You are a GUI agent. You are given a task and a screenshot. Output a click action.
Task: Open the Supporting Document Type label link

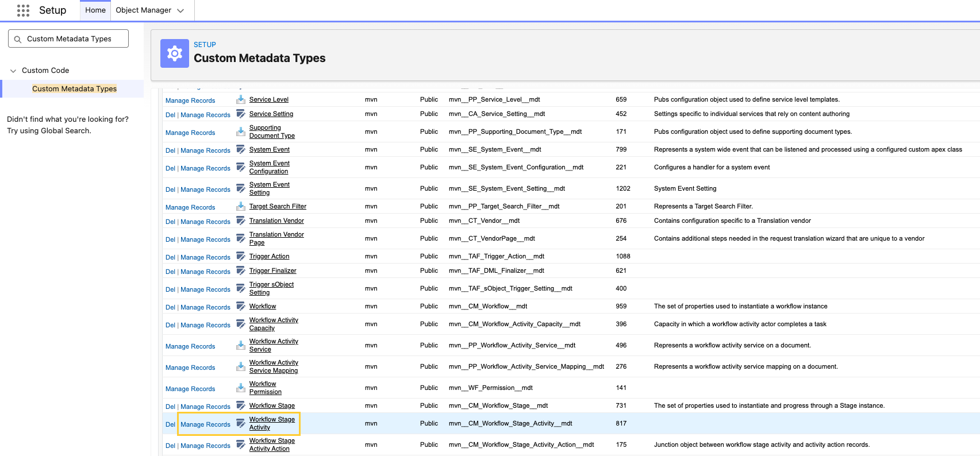(272, 132)
